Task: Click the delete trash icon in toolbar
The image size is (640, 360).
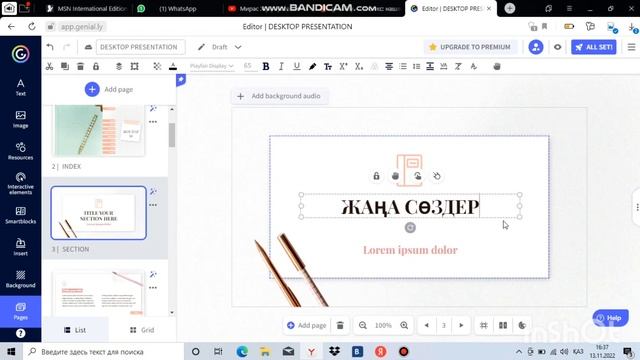Action: click(x=80, y=66)
